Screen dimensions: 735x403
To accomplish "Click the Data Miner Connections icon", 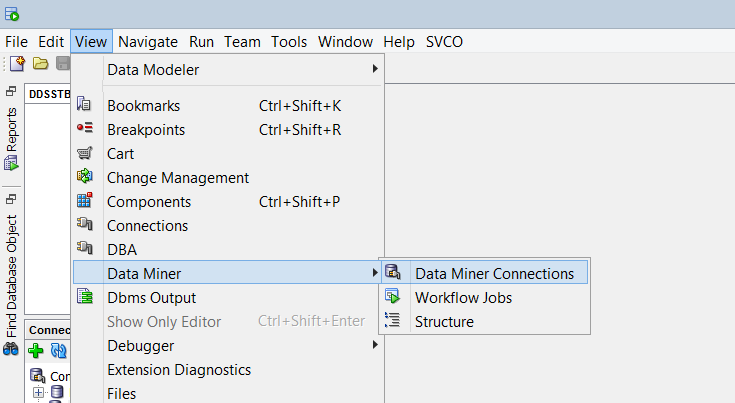I will tap(392, 272).
